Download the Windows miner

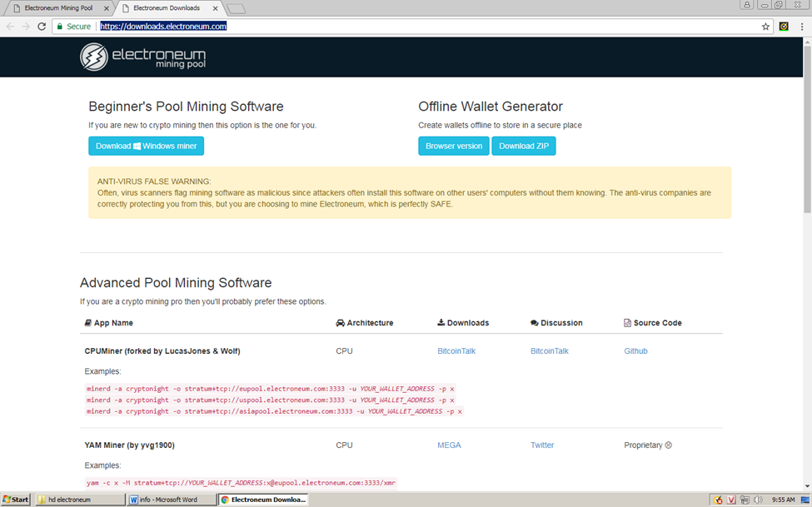(146, 146)
